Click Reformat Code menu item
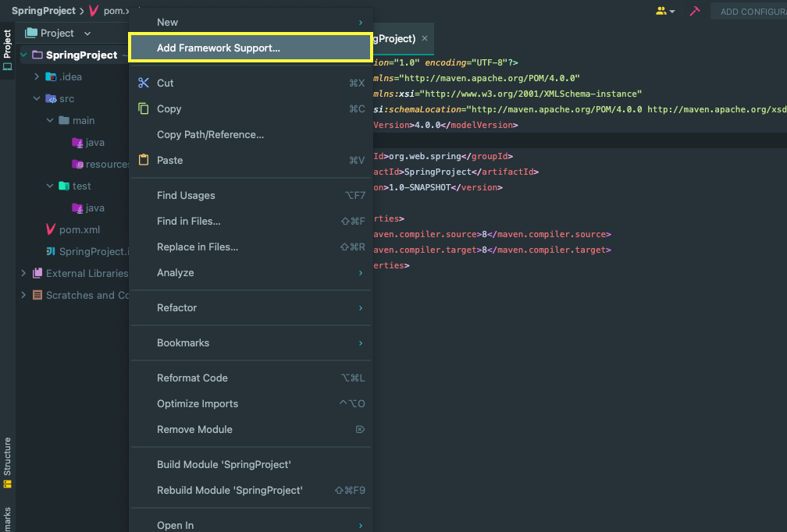The width and height of the screenshot is (787, 532). (x=250, y=378)
